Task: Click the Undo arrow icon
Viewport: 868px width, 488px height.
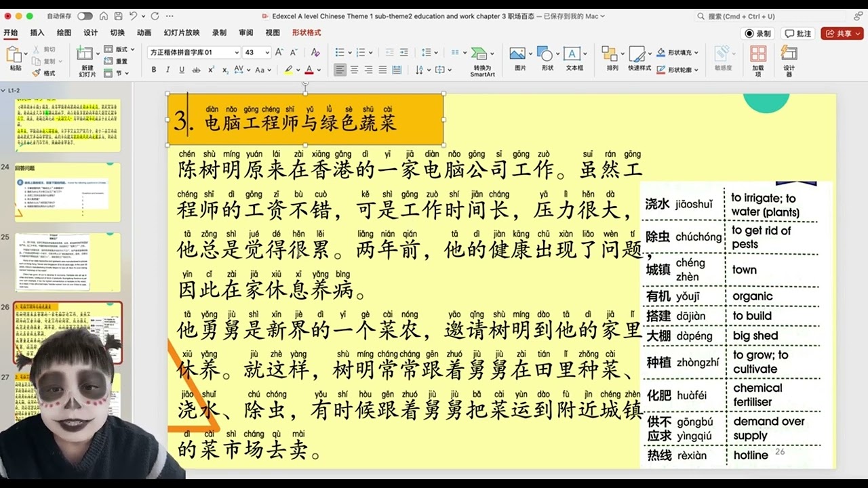Action: (133, 16)
